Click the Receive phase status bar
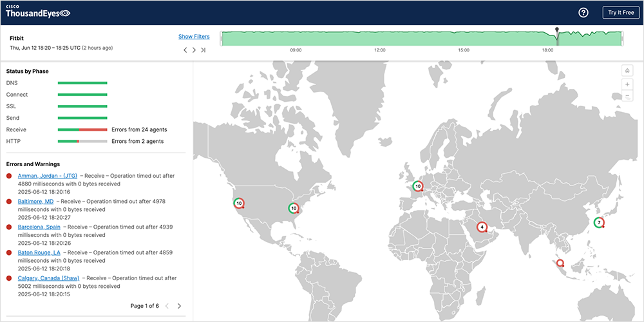 82,129
